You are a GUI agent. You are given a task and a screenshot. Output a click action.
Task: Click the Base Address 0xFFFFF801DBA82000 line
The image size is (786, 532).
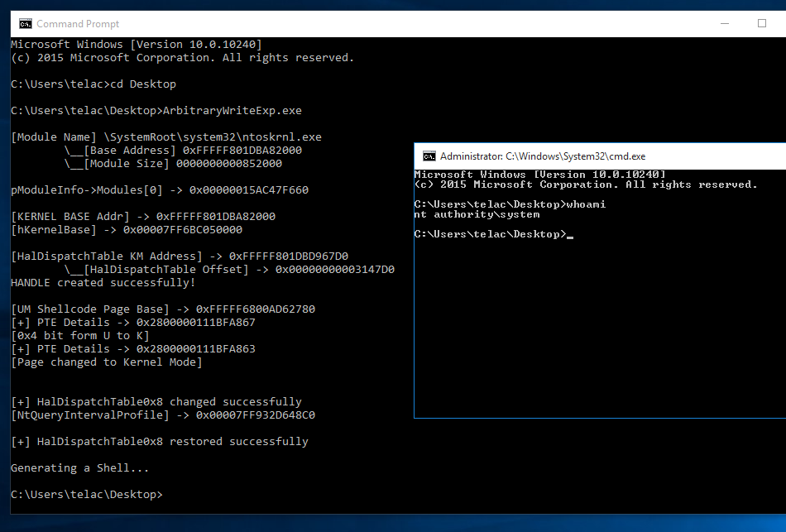pyautogui.click(x=183, y=151)
